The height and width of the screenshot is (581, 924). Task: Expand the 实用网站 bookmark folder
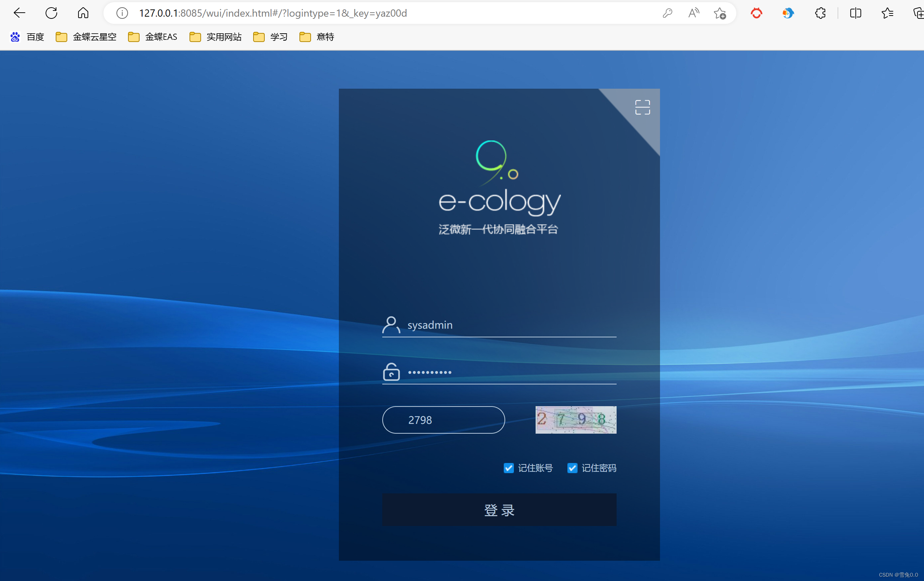(216, 37)
